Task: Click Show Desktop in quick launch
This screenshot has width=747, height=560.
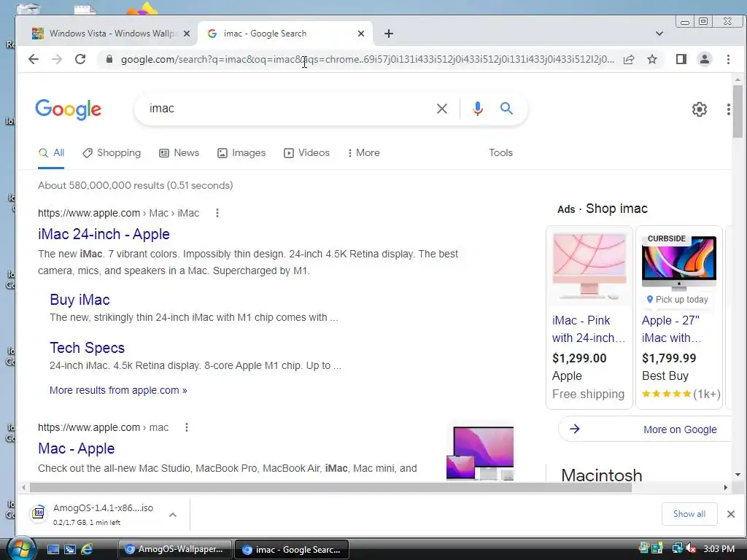Action: [x=53, y=550]
